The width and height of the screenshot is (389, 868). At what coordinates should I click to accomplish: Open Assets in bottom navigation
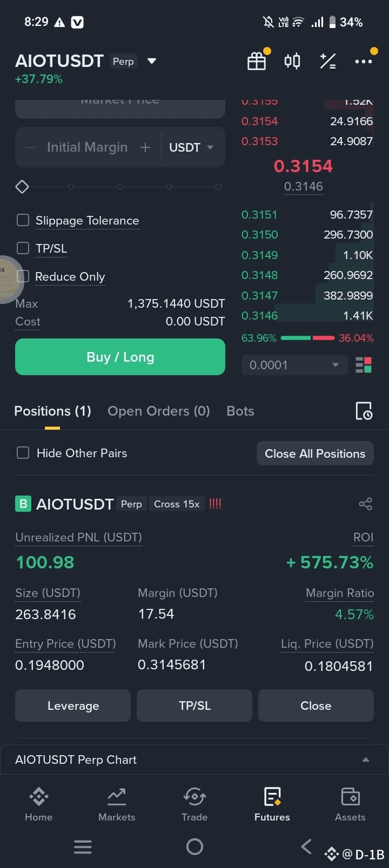(350, 804)
